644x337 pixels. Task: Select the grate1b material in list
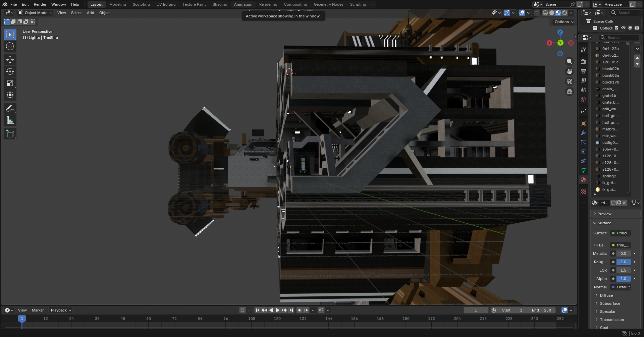click(x=609, y=96)
